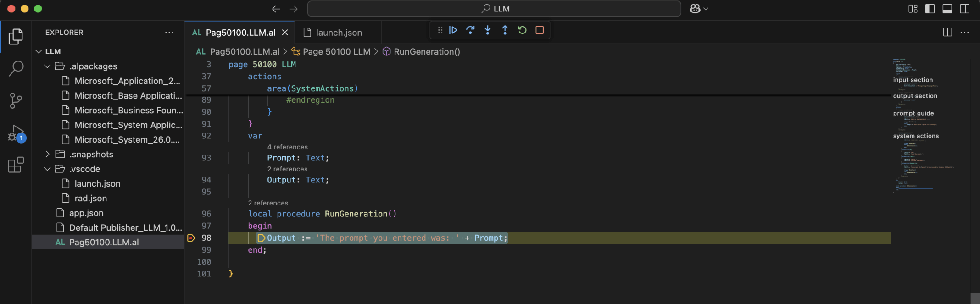Viewport: 980px width, 304px height.
Task: Open Run and Debug view
Action: pyautogui.click(x=16, y=133)
